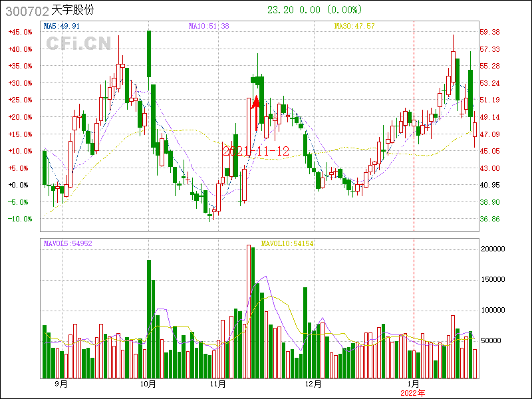This screenshot has height=399, width=532.
Task: Select the MA5 moving average label
Action: pos(62,26)
